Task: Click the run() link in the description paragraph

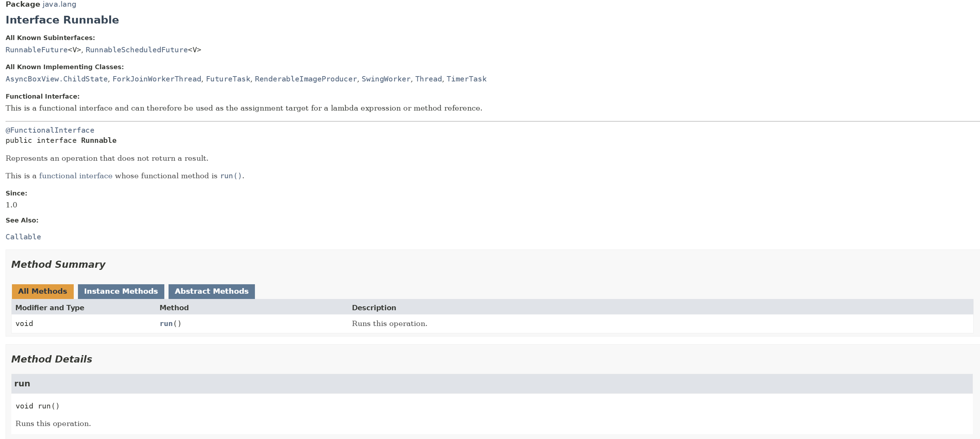Action: (x=231, y=175)
